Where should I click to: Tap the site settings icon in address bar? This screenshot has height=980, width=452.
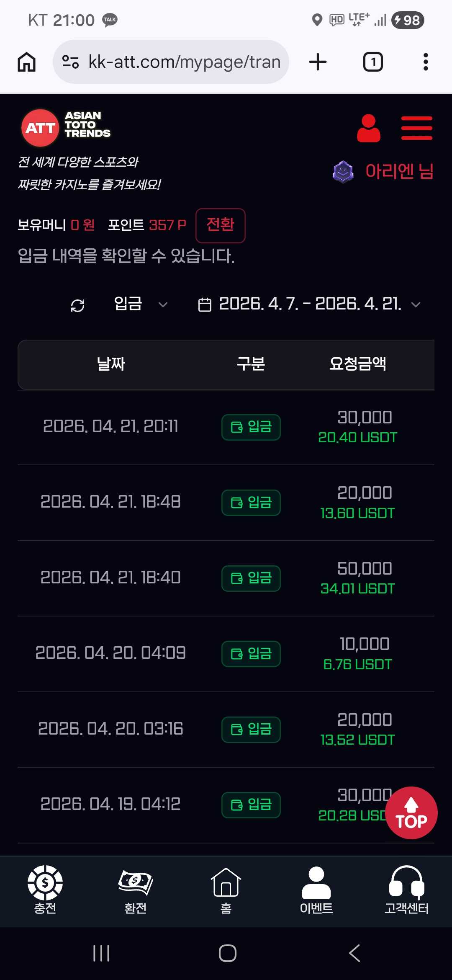point(70,62)
